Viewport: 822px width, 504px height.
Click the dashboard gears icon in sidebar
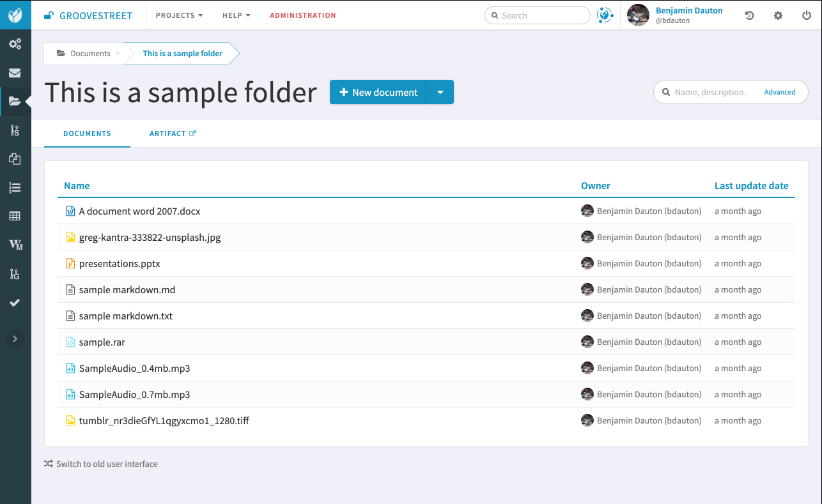(15, 44)
